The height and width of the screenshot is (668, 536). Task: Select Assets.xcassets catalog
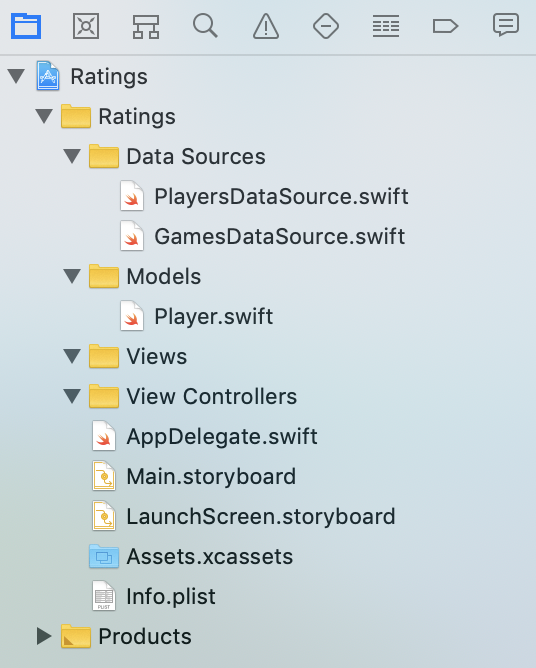191,557
